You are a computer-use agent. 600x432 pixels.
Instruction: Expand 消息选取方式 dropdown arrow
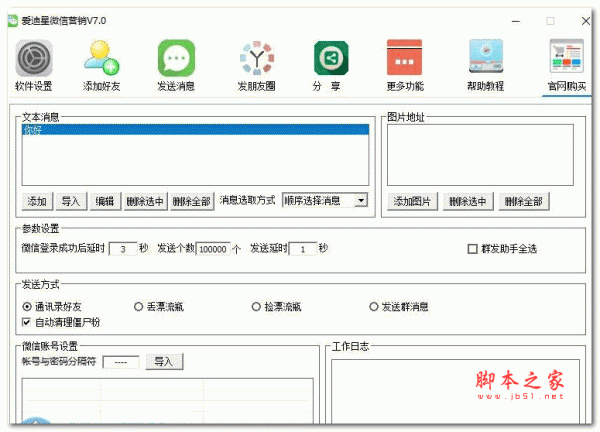point(361,201)
